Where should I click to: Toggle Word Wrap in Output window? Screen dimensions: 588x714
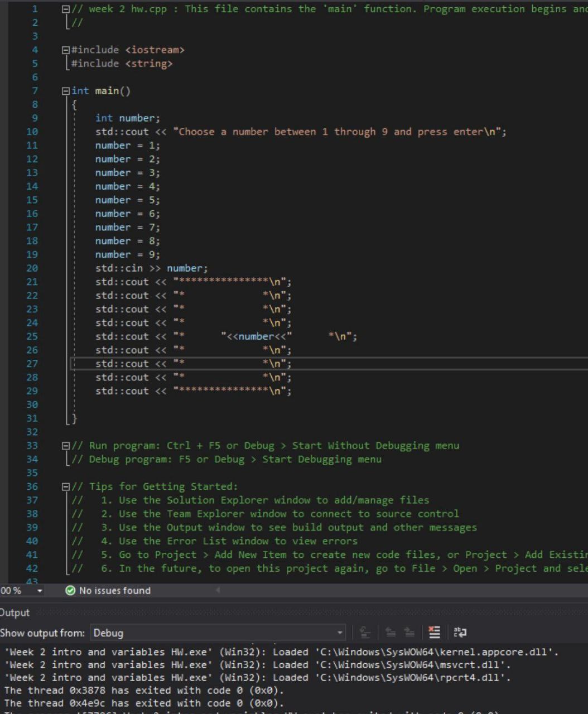[460, 632]
